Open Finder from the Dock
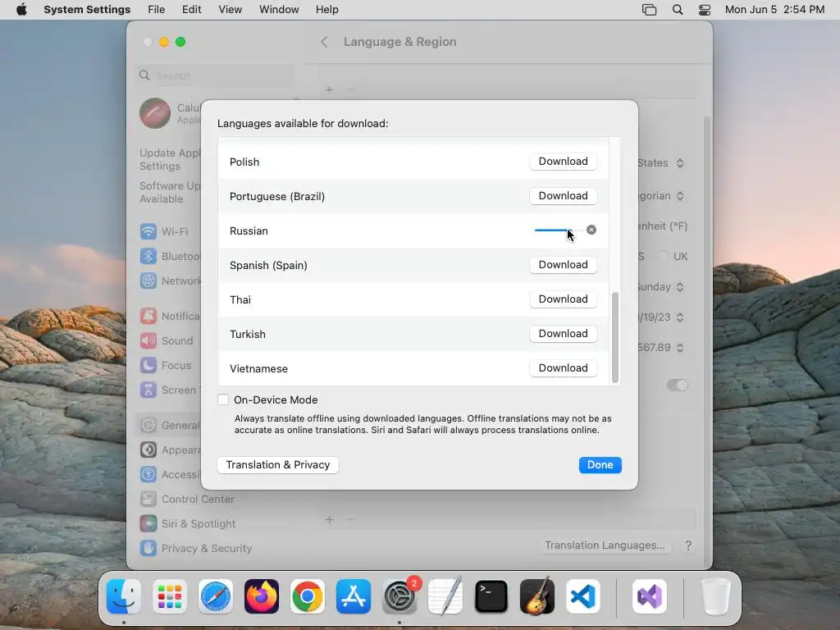 click(124, 596)
